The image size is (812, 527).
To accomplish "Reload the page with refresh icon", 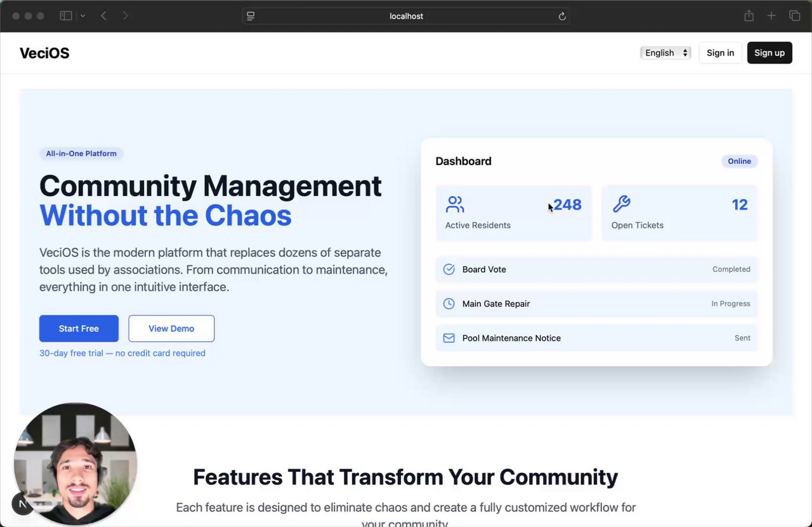I will coord(562,17).
